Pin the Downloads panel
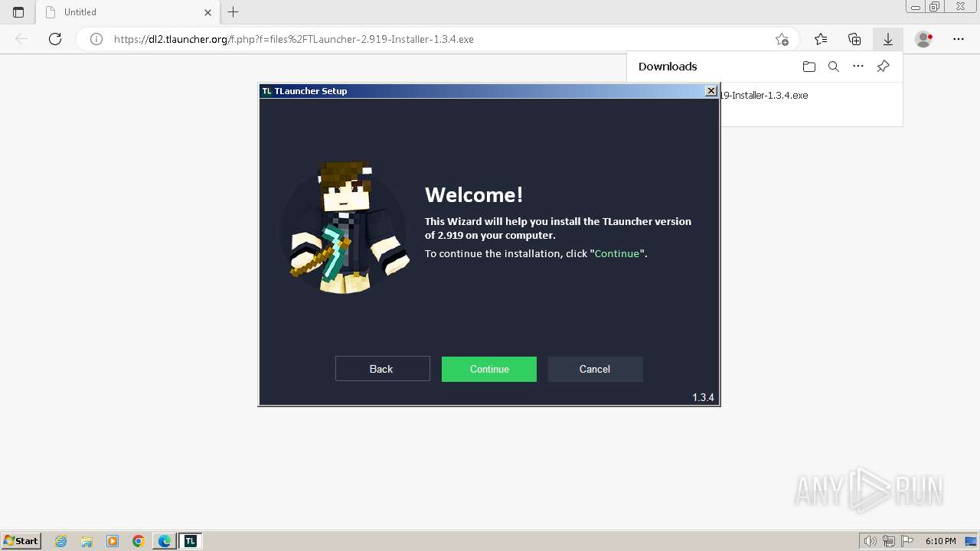 tap(884, 67)
